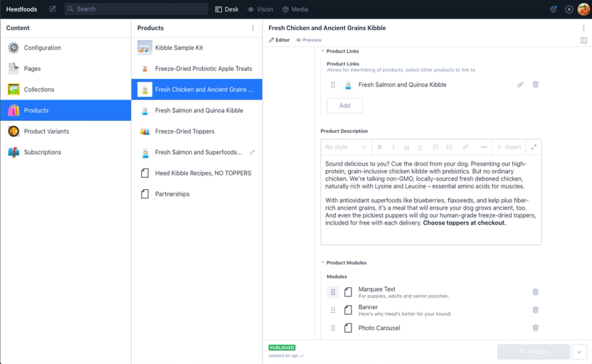The width and height of the screenshot is (592, 364).
Task: Click inside the Product Description text area
Action: pos(431,200)
